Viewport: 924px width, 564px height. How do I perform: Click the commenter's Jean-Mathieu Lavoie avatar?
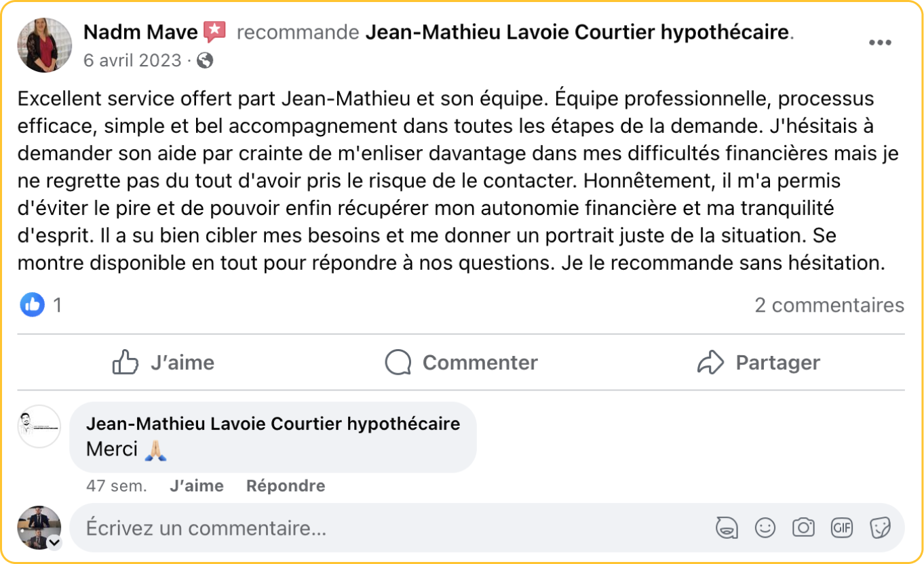coord(39,426)
